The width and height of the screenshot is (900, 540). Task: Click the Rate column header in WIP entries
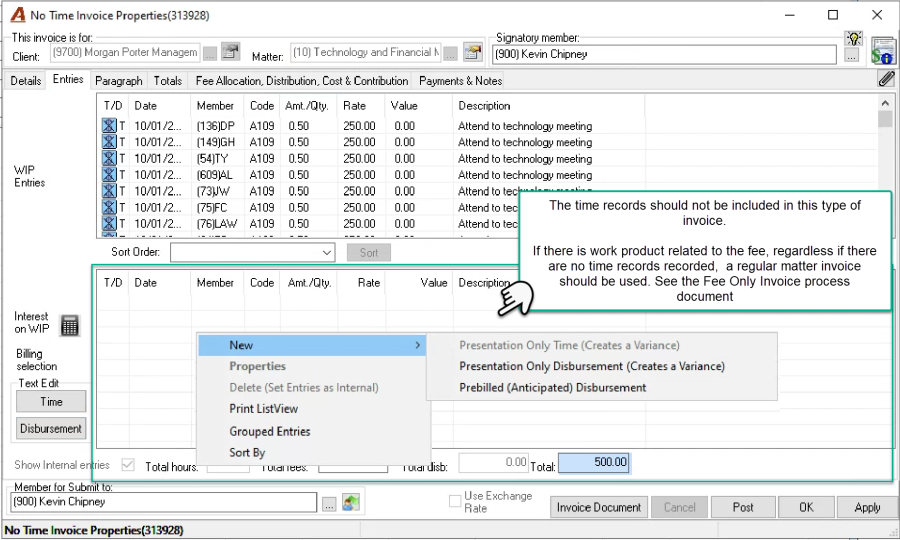point(354,106)
